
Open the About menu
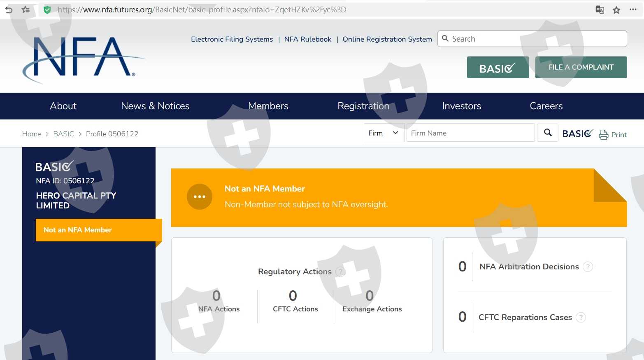click(63, 106)
